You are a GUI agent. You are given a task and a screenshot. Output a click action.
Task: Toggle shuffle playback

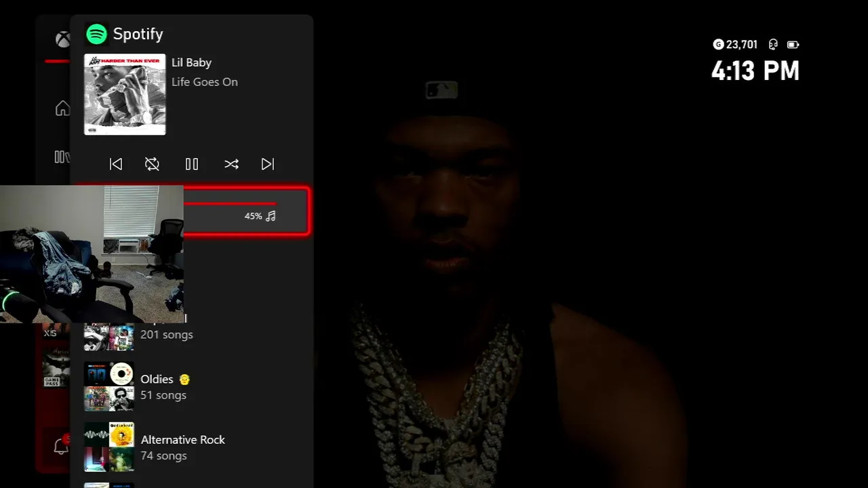click(x=231, y=164)
